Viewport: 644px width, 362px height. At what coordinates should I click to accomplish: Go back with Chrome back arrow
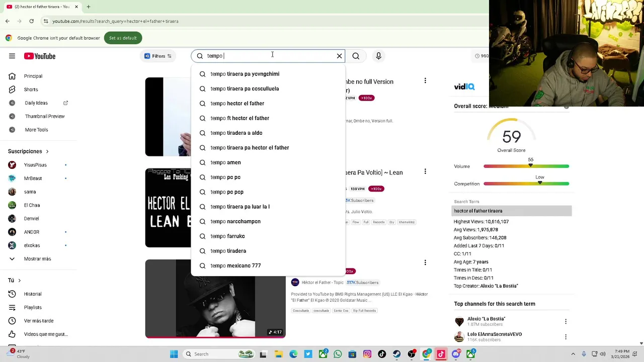(7, 21)
